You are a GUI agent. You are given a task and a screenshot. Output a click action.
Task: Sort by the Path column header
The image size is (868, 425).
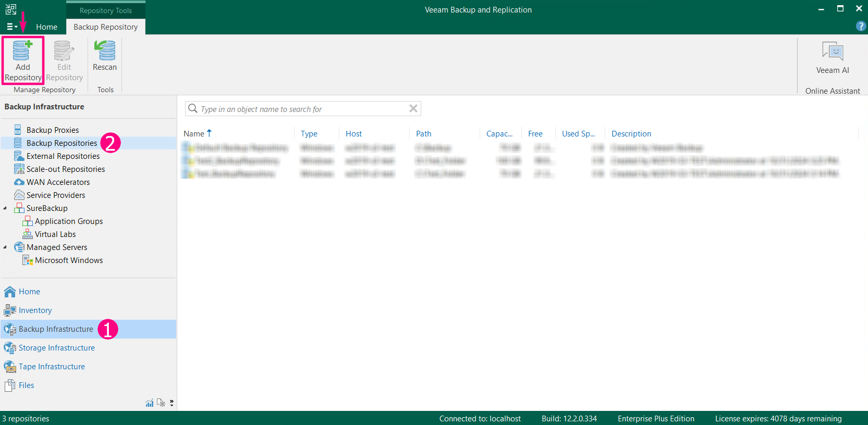(424, 134)
